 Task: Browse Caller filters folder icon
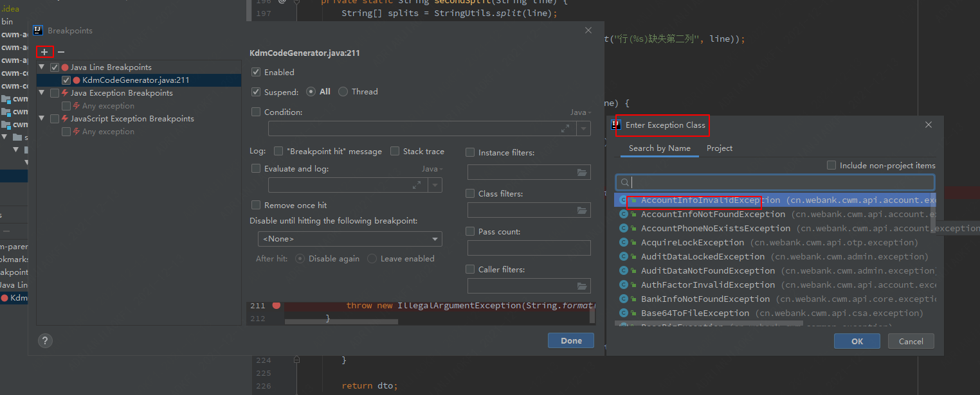(583, 286)
